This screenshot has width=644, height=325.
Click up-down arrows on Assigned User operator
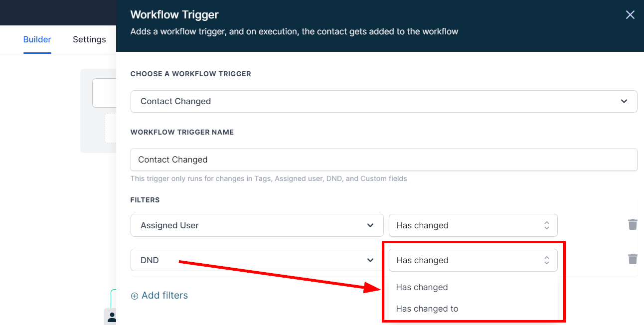coord(547,225)
